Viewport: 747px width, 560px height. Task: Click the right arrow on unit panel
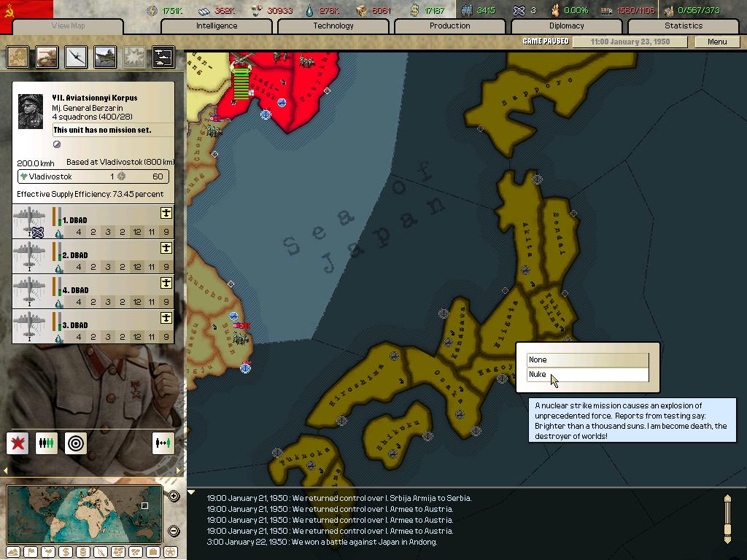[x=179, y=470]
